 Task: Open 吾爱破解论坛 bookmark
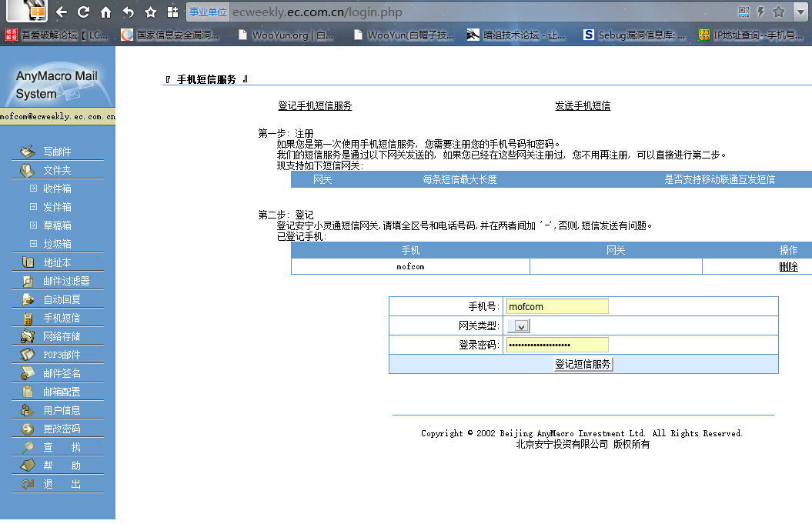(x=56, y=35)
